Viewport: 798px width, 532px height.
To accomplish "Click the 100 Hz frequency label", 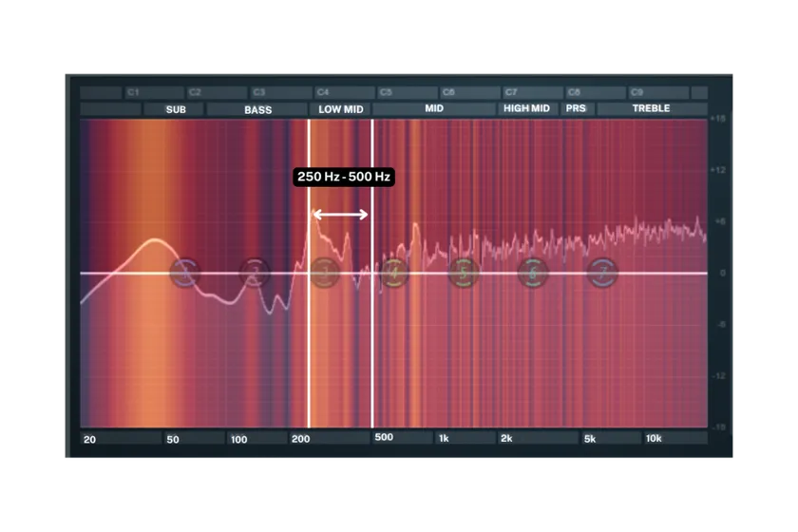I will pos(238,439).
